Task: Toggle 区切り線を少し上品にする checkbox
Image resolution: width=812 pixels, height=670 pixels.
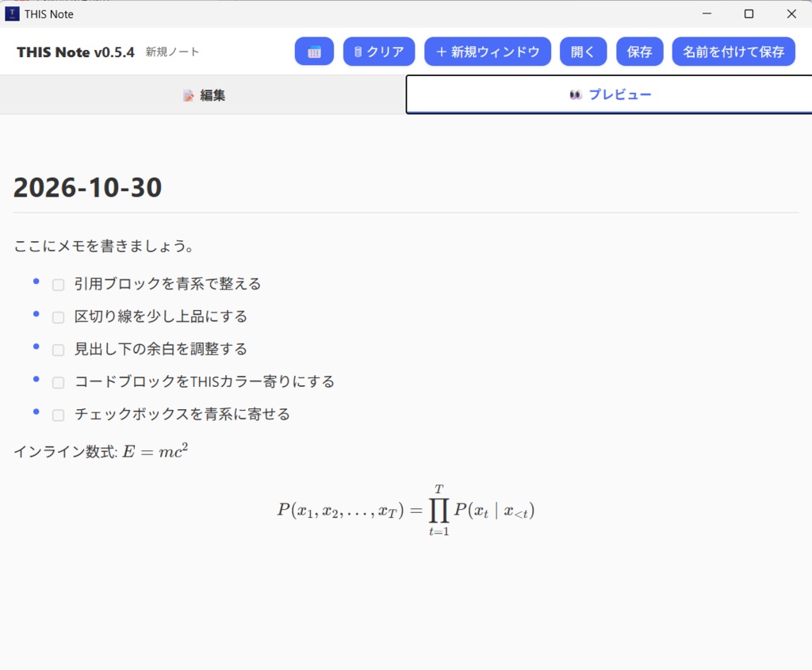Action: (x=58, y=317)
